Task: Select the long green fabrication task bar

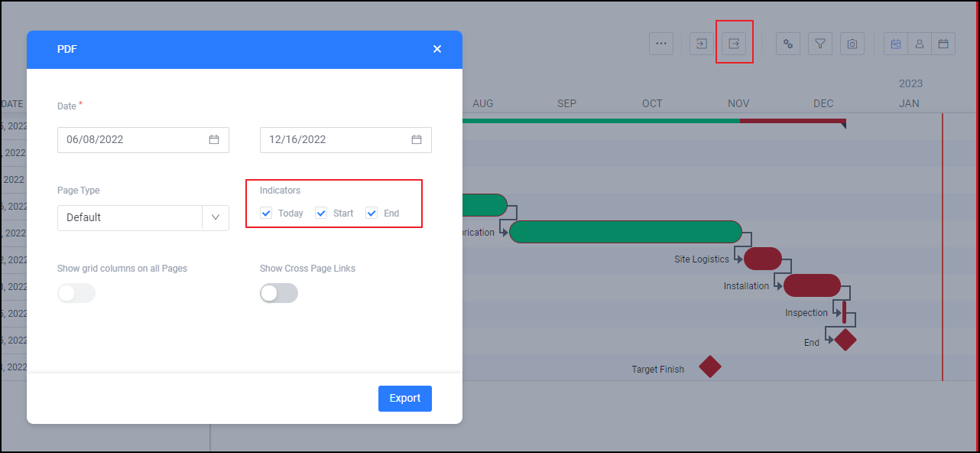Action: pyautogui.click(x=625, y=232)
